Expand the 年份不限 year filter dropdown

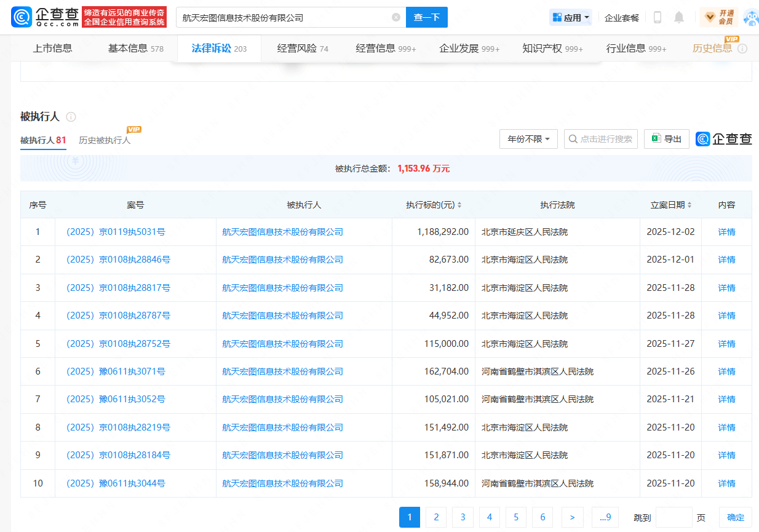528,139
